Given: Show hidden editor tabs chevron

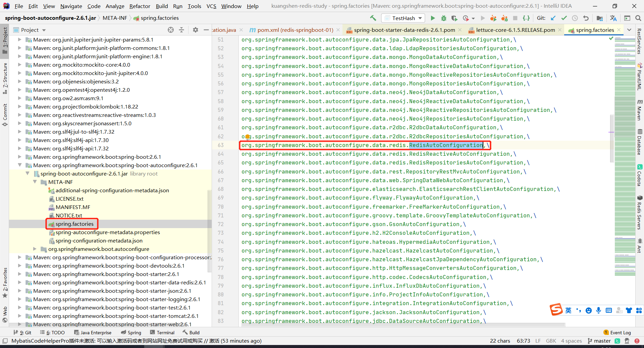Looking at the screenshot, I should click(629, 30).
